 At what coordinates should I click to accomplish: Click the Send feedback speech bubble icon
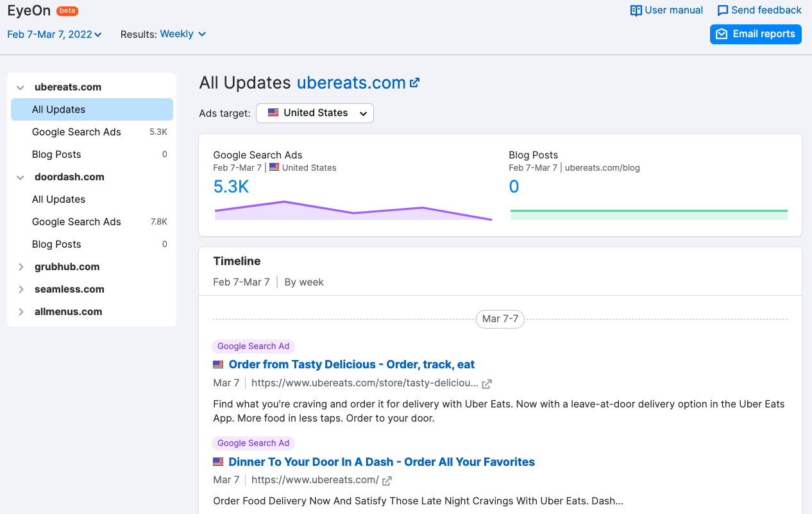[723, 10]
